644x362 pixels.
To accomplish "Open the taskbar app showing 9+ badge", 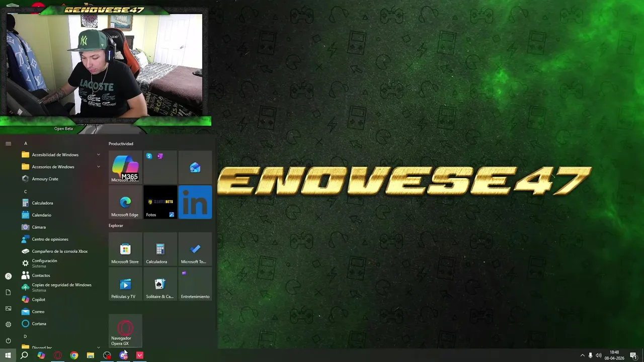I will [x=123, y=355].
